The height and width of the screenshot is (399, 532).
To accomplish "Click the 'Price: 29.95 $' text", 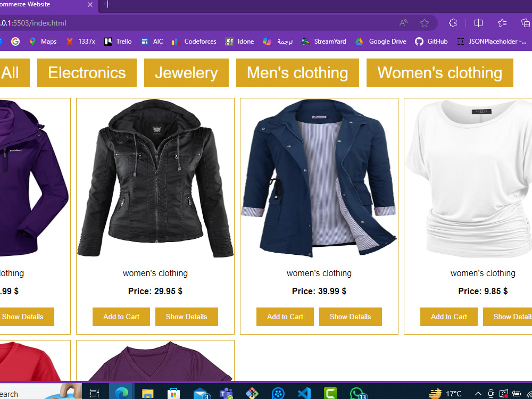I will tap(155, 291).
